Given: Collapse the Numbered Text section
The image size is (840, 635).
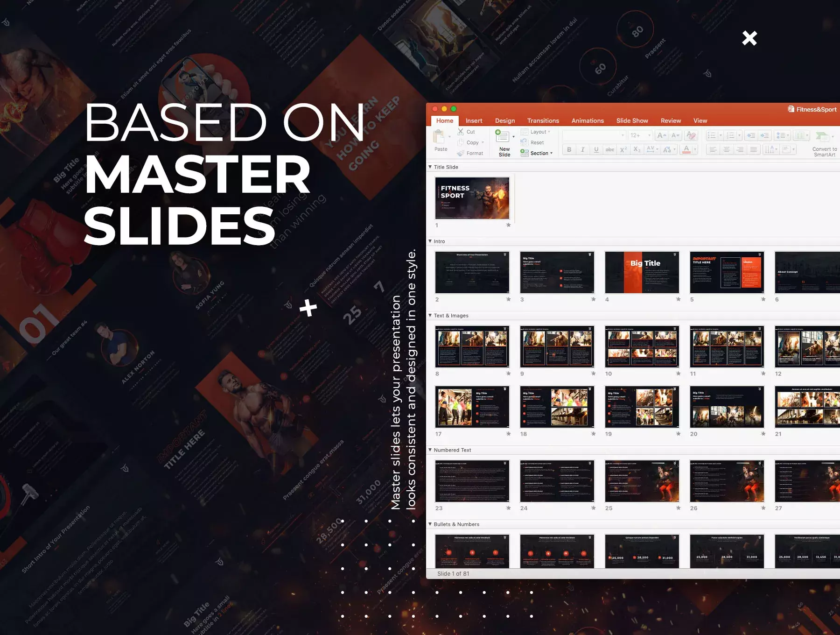Looking at the screenshot, I should point(430,450).
